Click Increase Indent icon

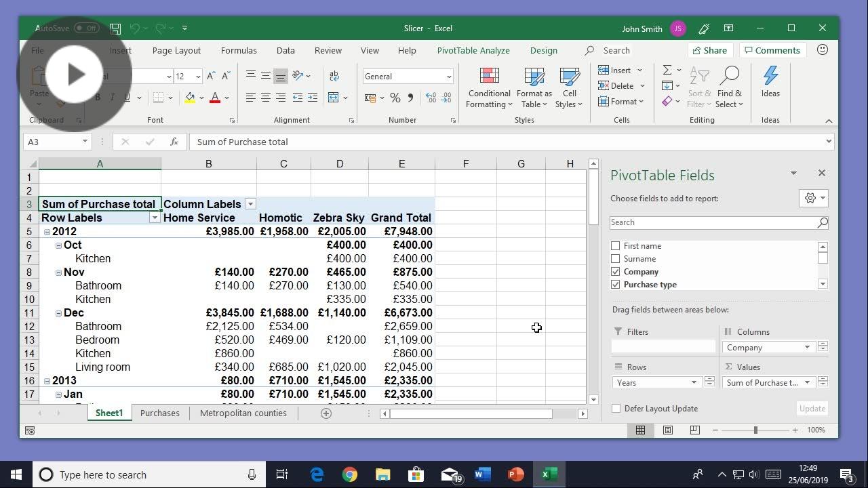tap(312, 98)
